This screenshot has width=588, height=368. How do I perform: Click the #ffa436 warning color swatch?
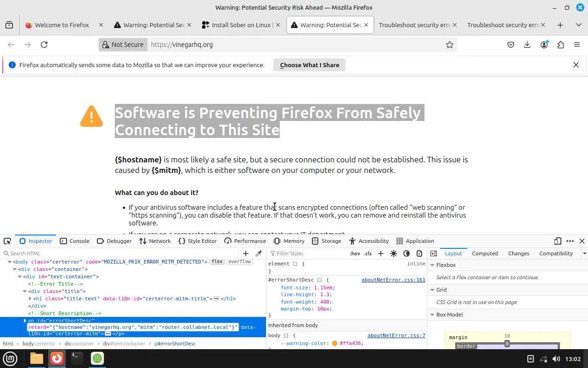point(334,343)
